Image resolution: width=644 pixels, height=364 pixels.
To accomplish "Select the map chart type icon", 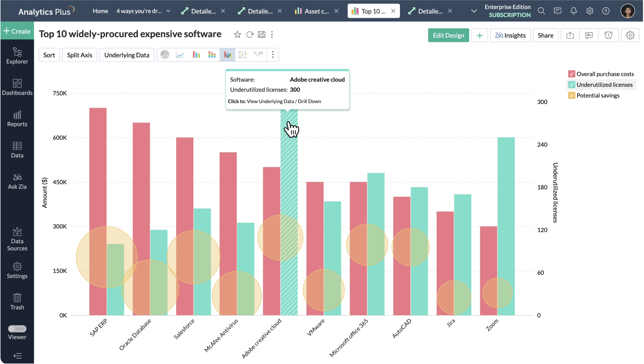I will pos(258,54).
